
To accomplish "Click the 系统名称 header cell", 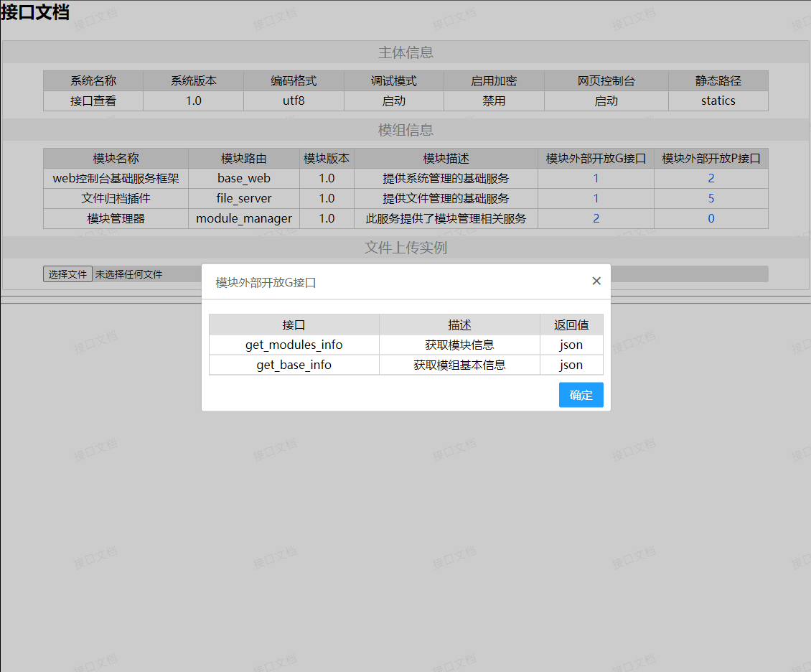I will 93,80.
